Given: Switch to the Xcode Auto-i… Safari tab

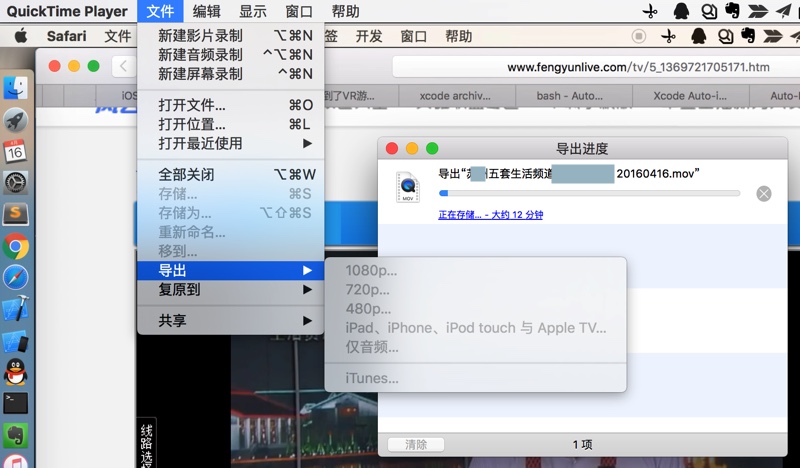Looking at the screenshot, I should tap(690, 96).
